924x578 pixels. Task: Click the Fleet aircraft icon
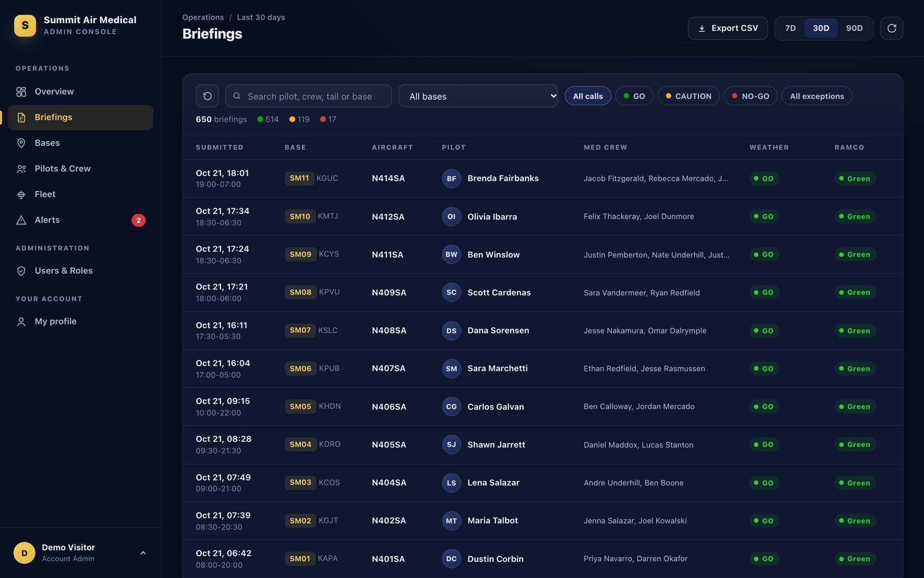[x=21, y=195]
